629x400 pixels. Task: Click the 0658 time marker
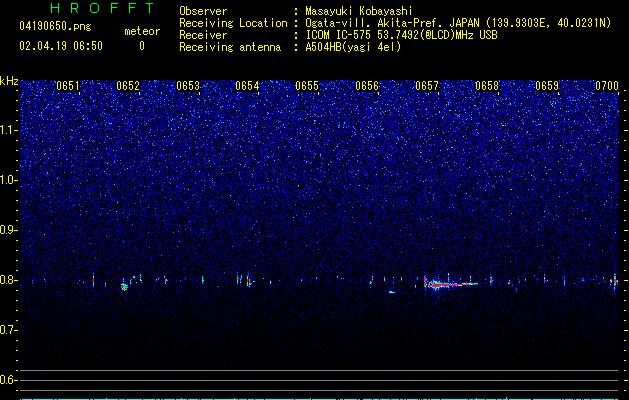tap(487, 86)
